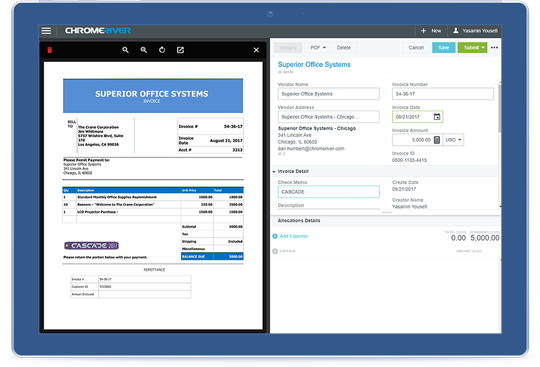This screenshot has height=367, width=540.
Task: Click the 0.00 allocated total
Action: point(458,238)
